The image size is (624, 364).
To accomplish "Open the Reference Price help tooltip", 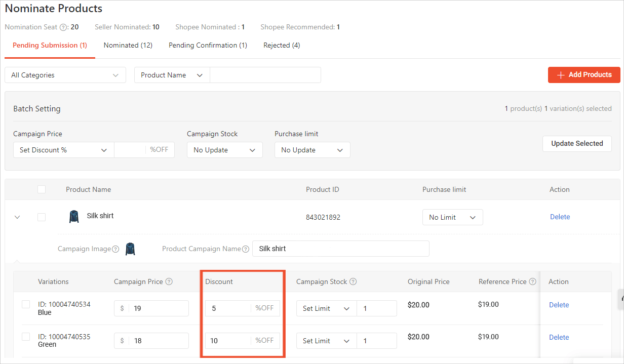I will coord(532,281).
